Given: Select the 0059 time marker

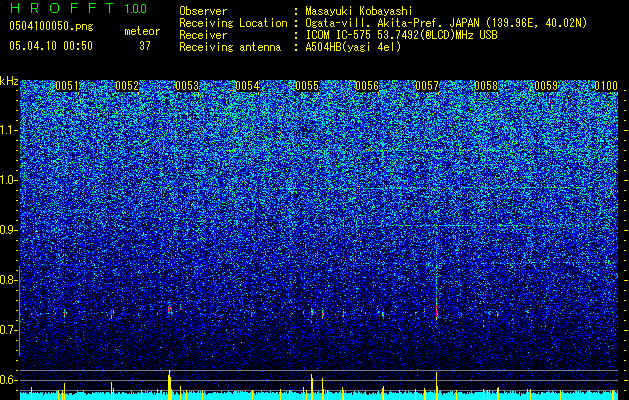Looking at the screenshot, I should click(x=546, y=86).
